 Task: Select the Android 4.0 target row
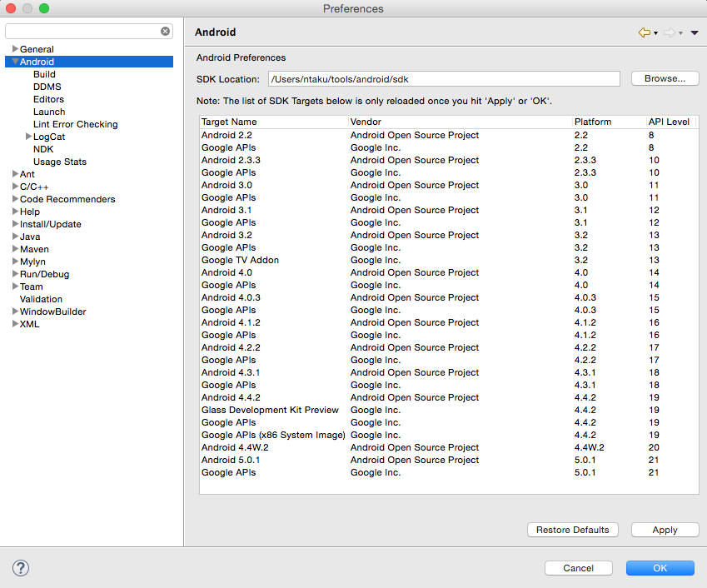coord(449,272)
